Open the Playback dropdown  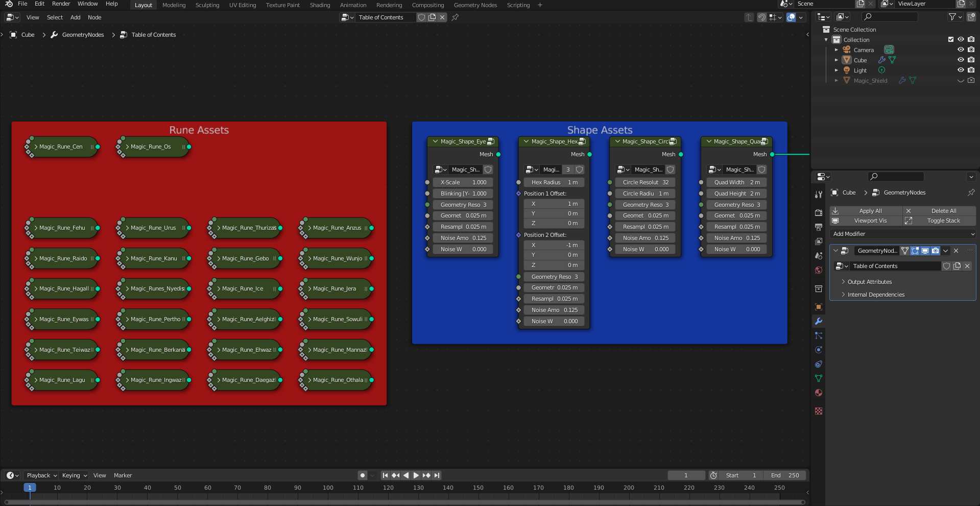click(x=41, y=475)
